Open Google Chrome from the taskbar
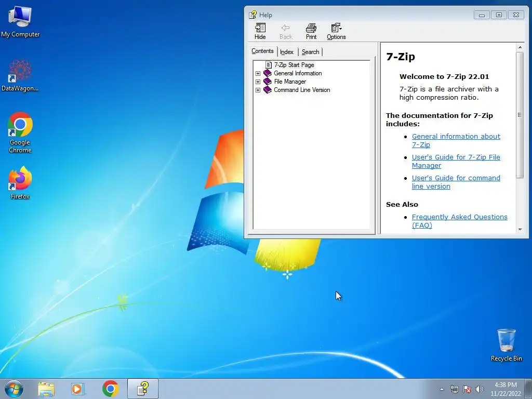This screenshot has height=399, width=532. [110, 389]
